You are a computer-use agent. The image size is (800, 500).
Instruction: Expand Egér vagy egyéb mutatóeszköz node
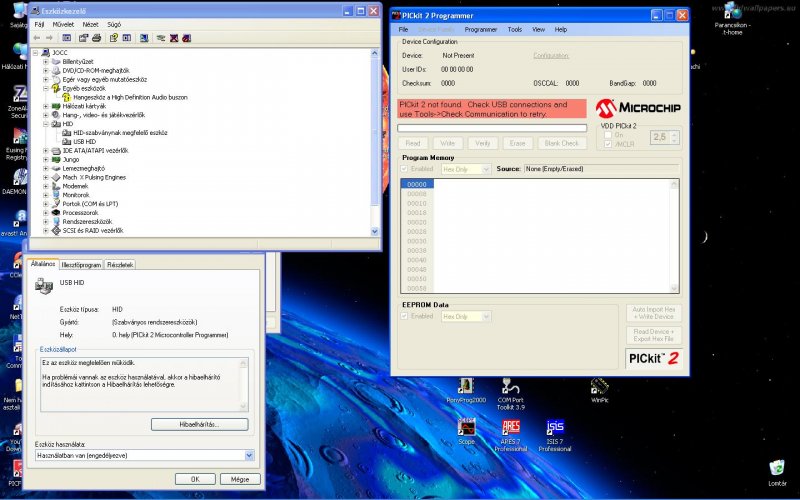46,80
